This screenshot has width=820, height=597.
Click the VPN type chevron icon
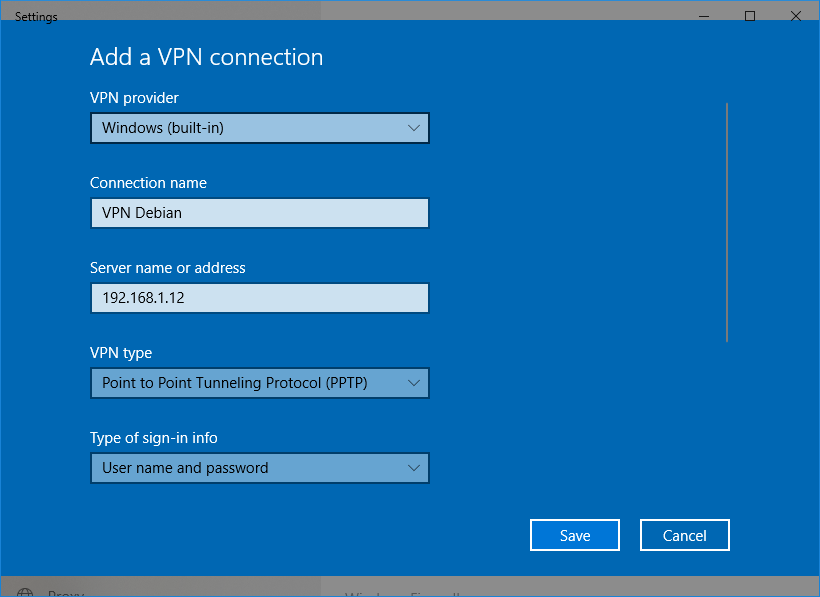pyautogui.click(x=414, y=383)
